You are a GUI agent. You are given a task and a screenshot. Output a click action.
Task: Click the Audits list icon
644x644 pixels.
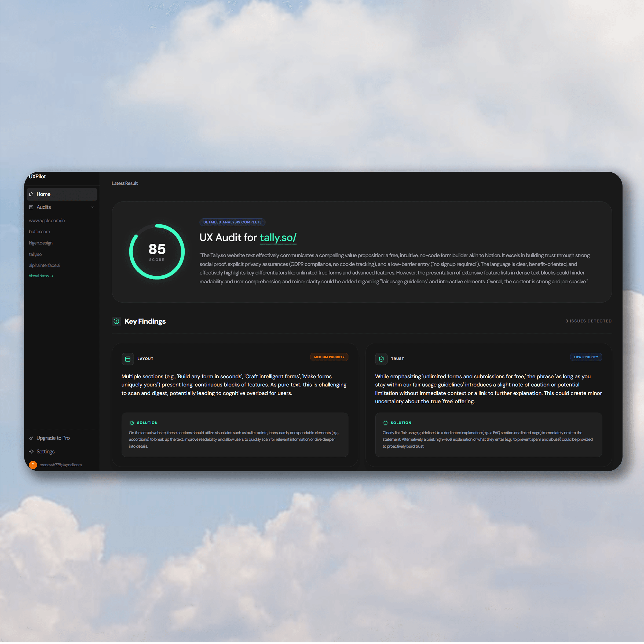coord(31,207)
